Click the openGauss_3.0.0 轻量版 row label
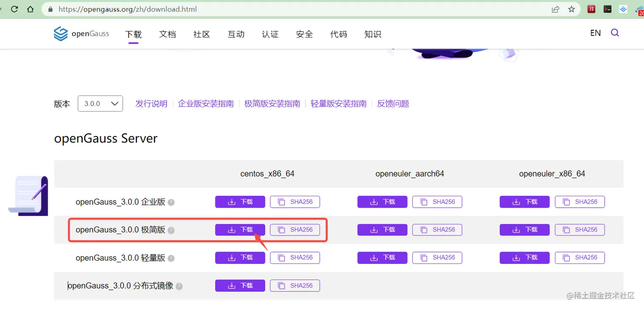The width and height of the screenshot is (644, 309). (x=121, y=258)
